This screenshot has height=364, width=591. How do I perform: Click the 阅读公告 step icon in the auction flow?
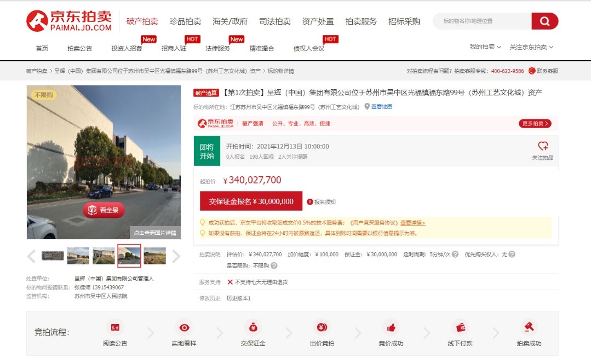coord(115,327)
